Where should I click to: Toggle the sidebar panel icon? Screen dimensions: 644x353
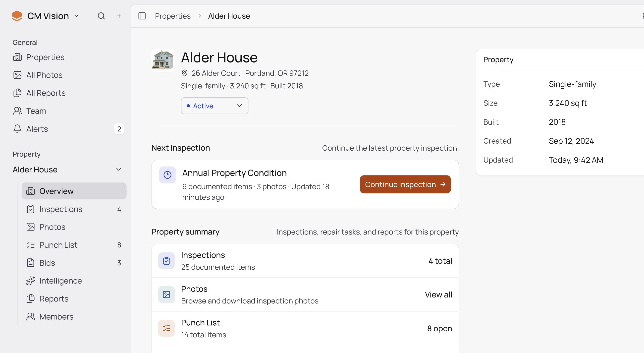(x=142, y=16)
